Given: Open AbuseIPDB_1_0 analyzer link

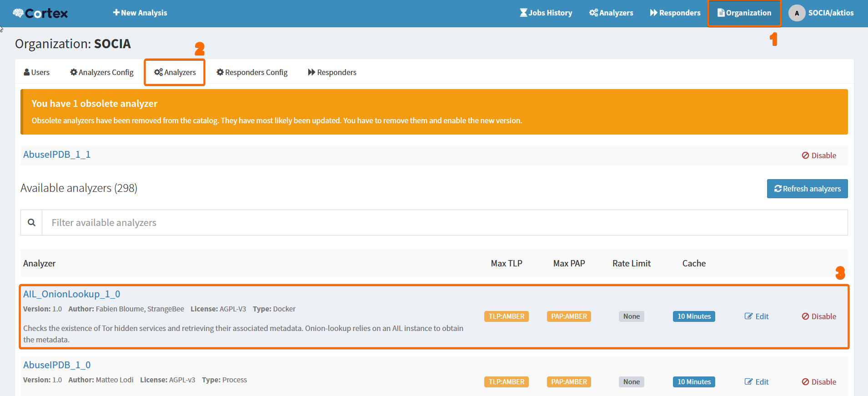Looking at the screenshot, I should [x=57, y=365].
